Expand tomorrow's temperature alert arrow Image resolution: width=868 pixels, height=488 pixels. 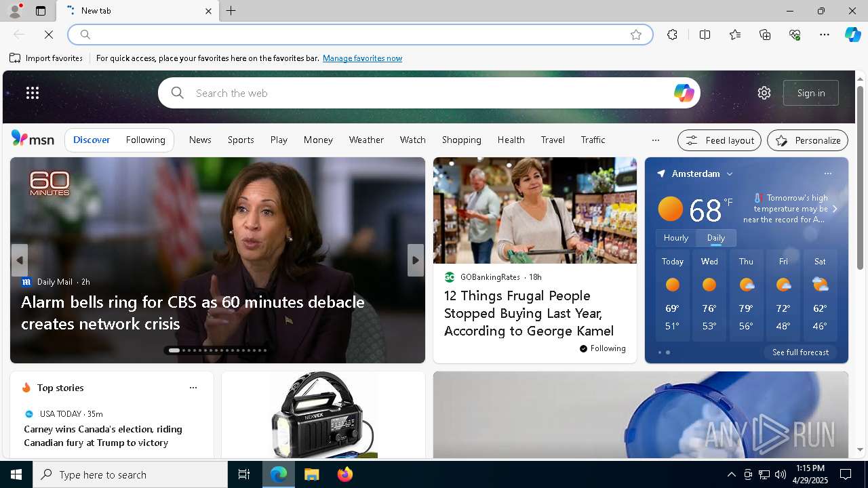click(835, 209)
